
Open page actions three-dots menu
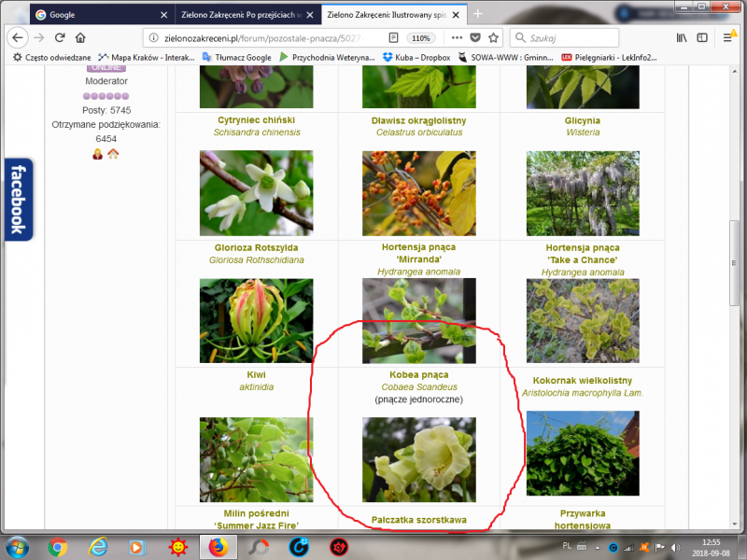(x=455, y=37)
